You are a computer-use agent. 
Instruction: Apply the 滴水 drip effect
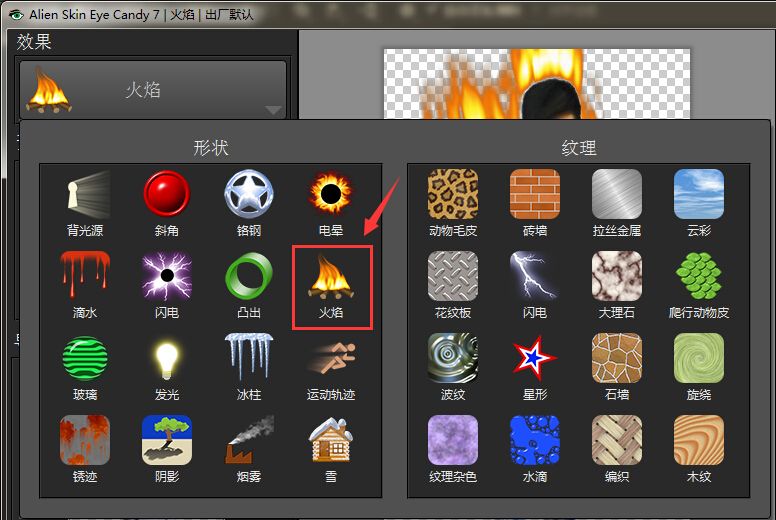click(85, 285)
